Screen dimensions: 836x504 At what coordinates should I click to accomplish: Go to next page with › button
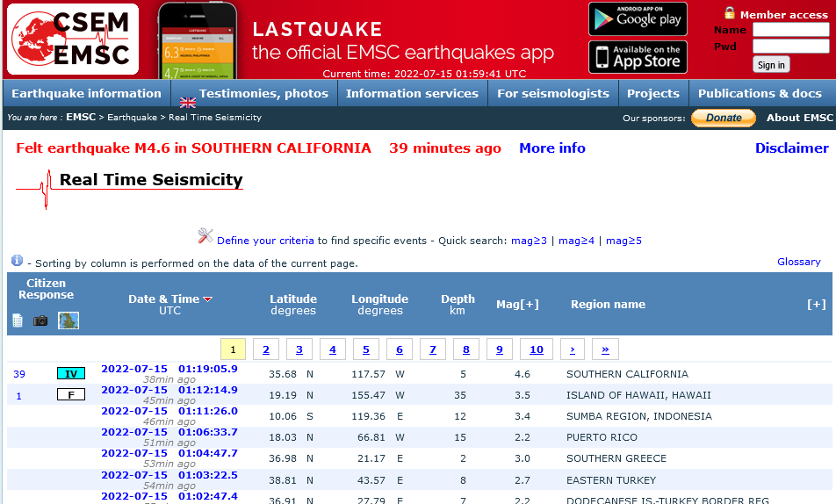(x=573, y=349)
